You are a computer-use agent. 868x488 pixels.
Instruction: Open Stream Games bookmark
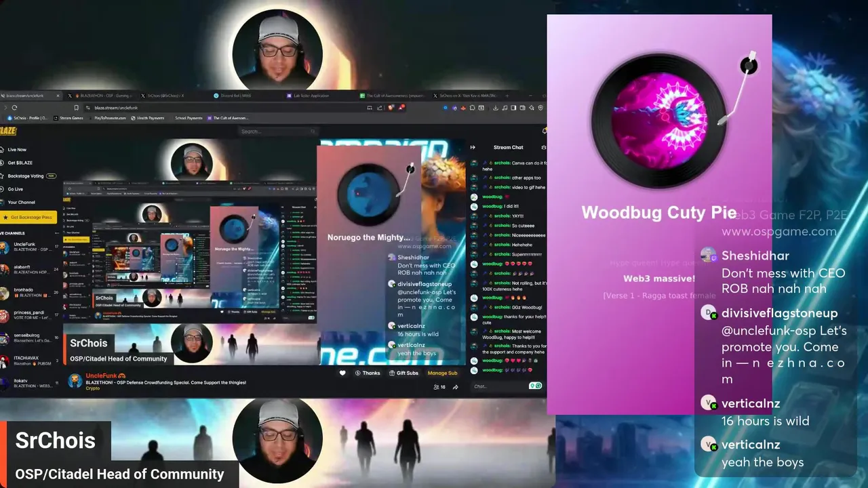68,118
